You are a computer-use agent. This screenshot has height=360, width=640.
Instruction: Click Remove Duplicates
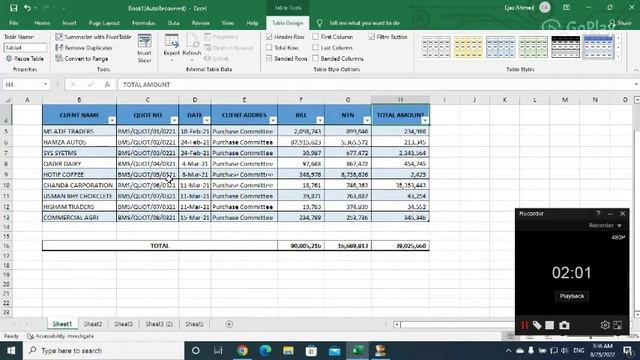pyautogui.click(x=84, y=48)
